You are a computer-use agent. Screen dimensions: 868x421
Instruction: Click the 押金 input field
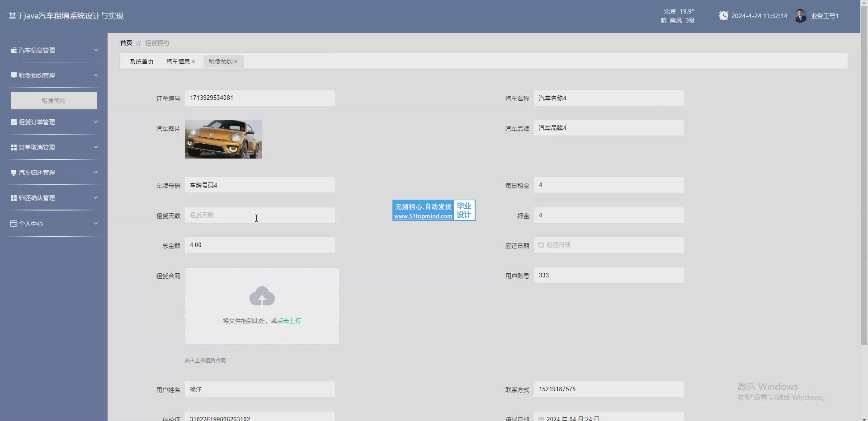pos(609,215)
